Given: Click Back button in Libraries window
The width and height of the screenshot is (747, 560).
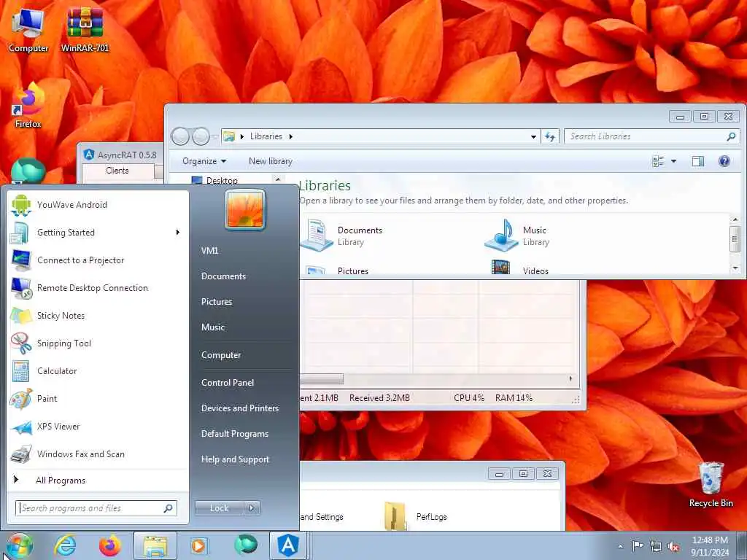Looking at the screenshot, I should coord(181,136).
